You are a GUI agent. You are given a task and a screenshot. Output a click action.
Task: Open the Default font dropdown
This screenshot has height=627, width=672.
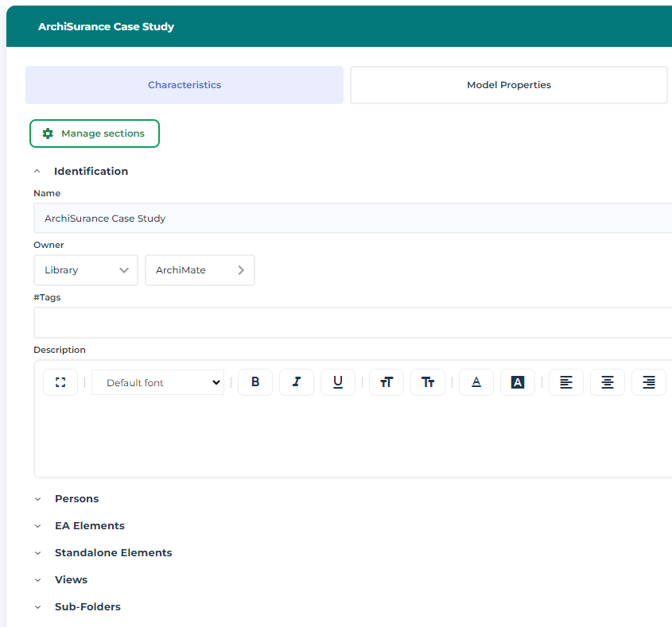click(x=158, y=382)
